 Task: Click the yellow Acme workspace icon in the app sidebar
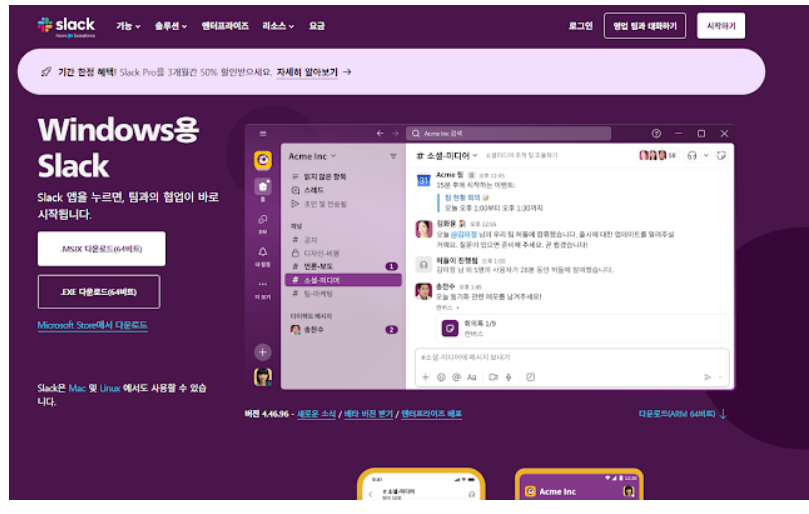pos(263,160)
